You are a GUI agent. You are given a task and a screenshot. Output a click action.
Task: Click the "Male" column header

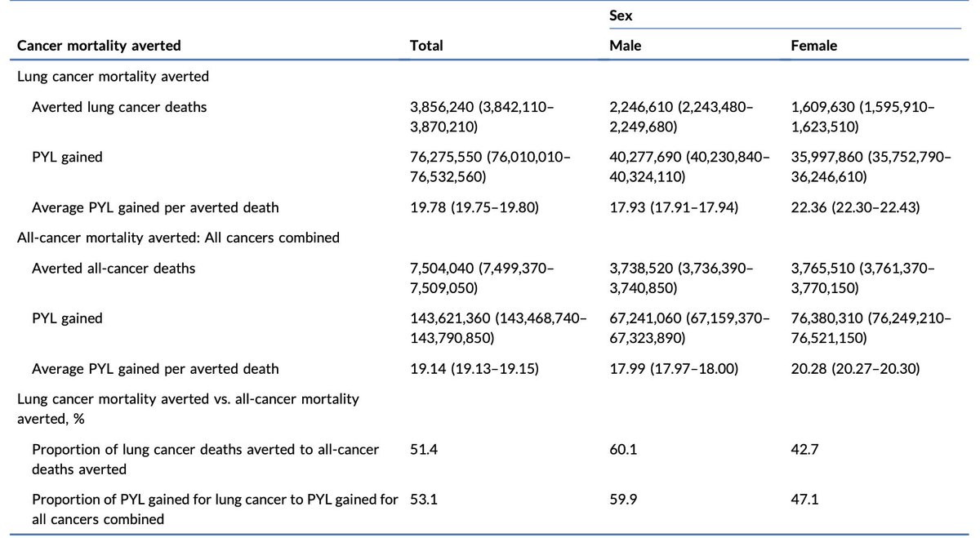pos(626,46)
